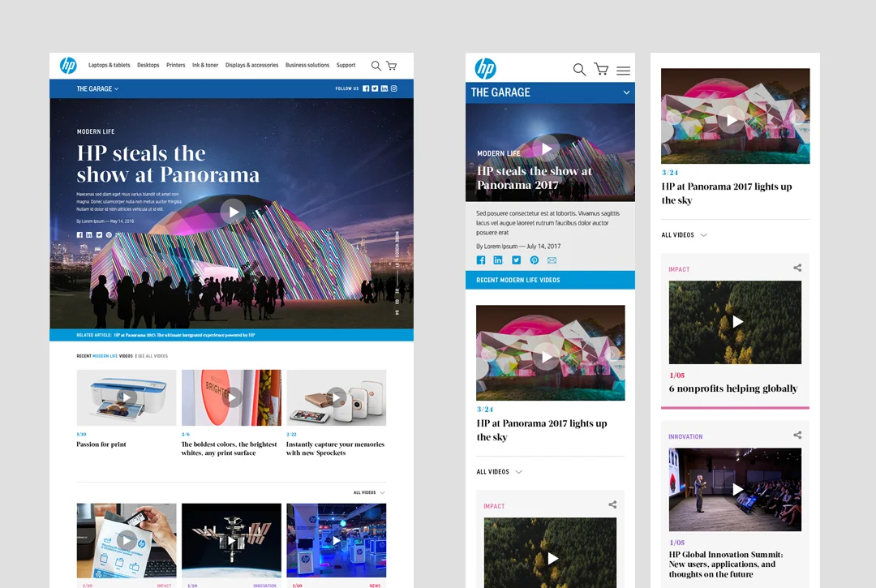Open Displays & accessories menu item

[251, 66]
